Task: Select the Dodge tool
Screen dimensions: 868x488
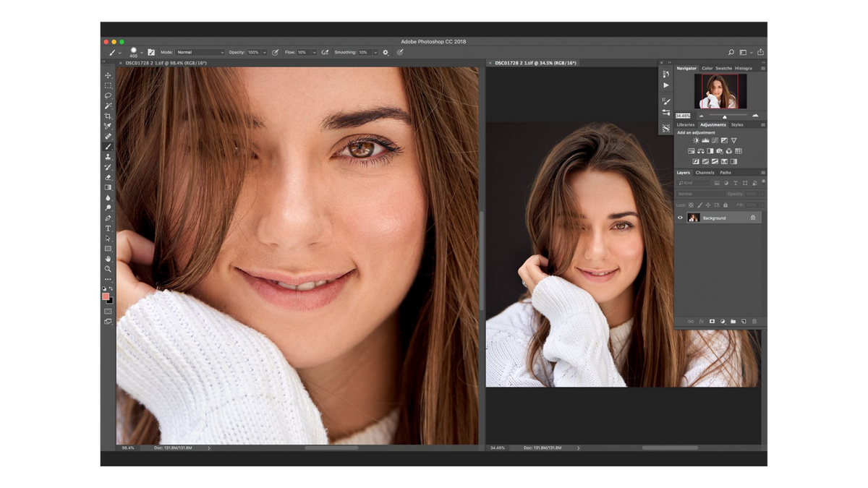Action: point(109,207)
